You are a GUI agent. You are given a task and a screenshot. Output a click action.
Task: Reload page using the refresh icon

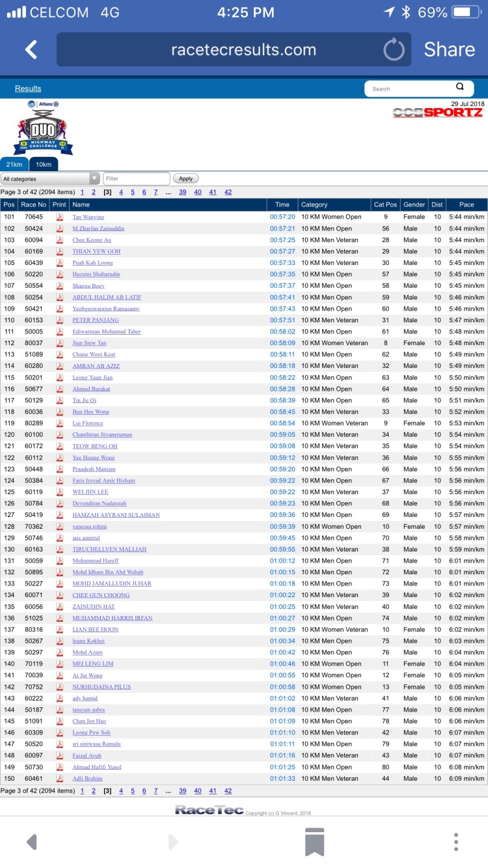tap(394, 49)
